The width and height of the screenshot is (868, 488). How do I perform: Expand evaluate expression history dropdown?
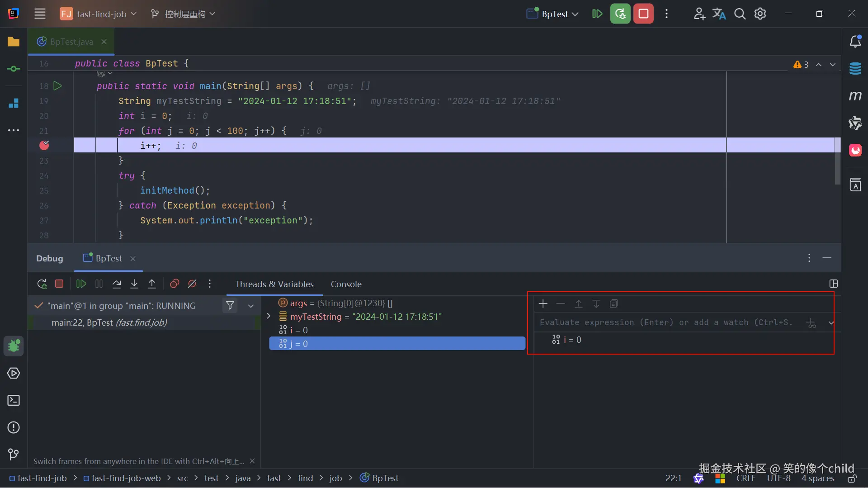click(x=831, y=322)
